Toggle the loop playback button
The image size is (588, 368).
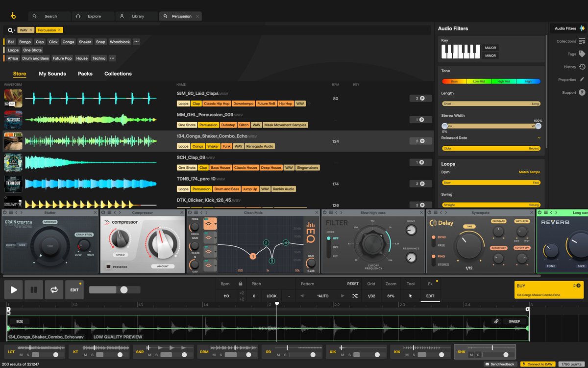[x=54, y=290]
